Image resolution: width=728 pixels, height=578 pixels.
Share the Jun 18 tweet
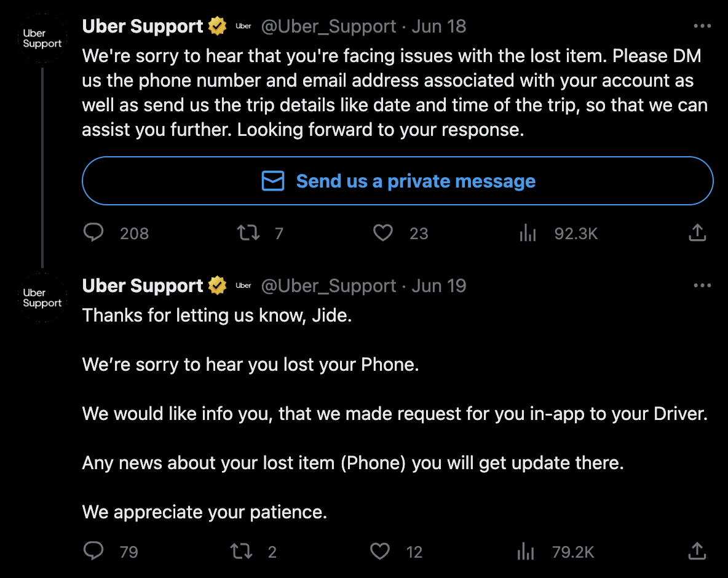[697, 232]
